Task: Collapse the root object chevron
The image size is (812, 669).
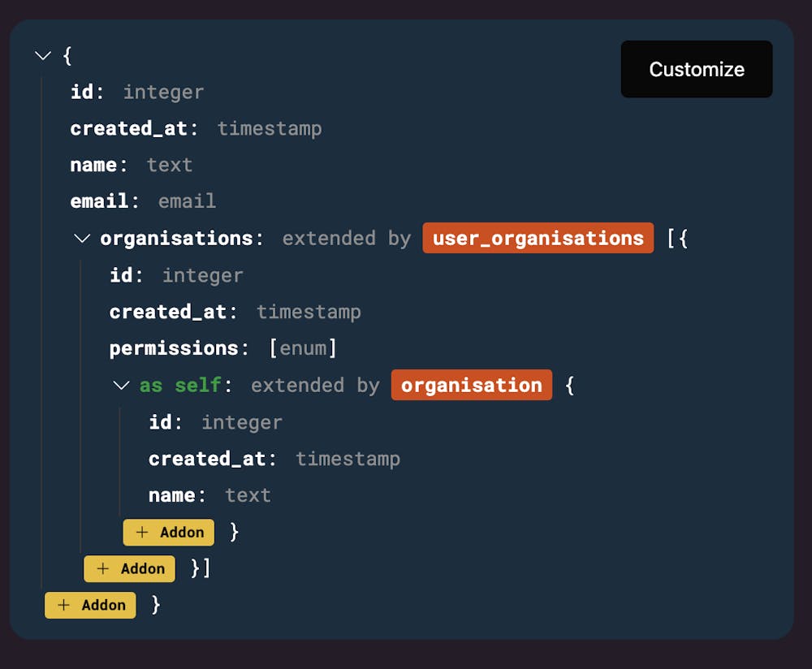Action: point(43,56)
